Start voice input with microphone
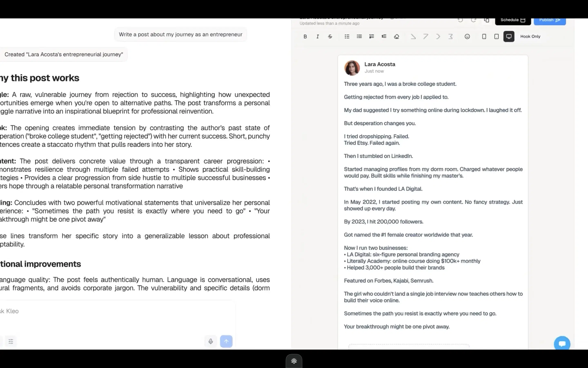 [x=211, y=341]
